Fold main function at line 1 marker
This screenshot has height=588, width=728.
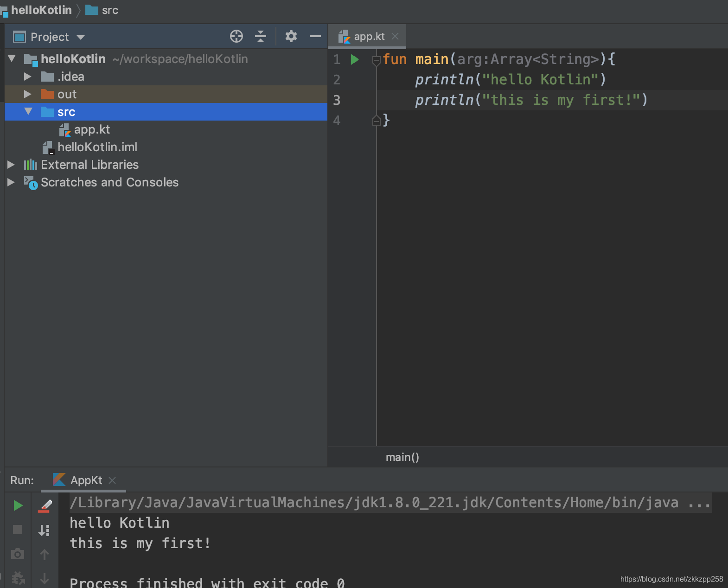click(377, 60)
